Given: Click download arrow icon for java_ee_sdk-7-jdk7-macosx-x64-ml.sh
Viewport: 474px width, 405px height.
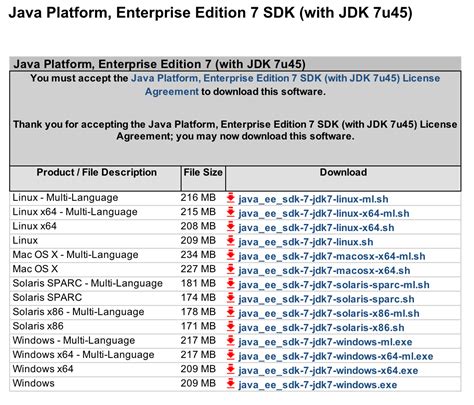Looking at the screenshot, I should click(x=231, y=255).
